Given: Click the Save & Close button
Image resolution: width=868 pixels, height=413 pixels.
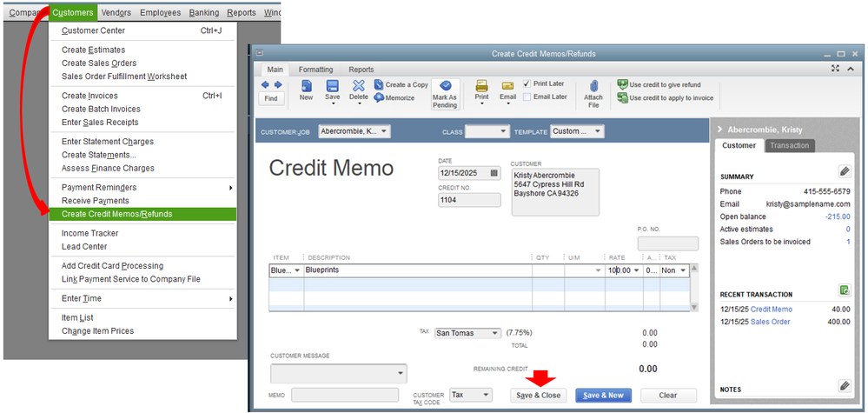Looking at the screenshot, I should tap(539, 396).
